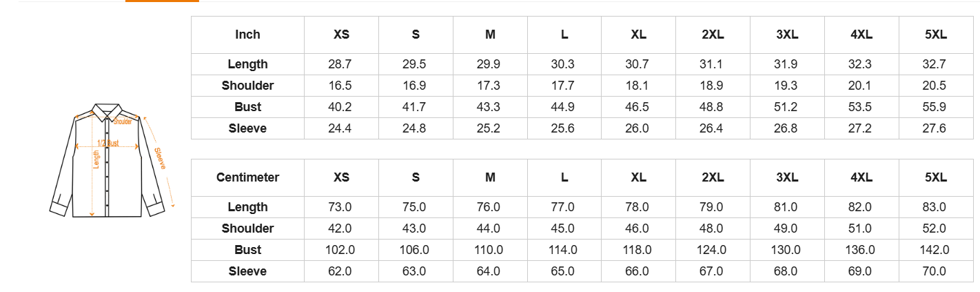Select the Centimeter table header cell
The width and height of the screenshot is (980, 292).
coord(247,177)
